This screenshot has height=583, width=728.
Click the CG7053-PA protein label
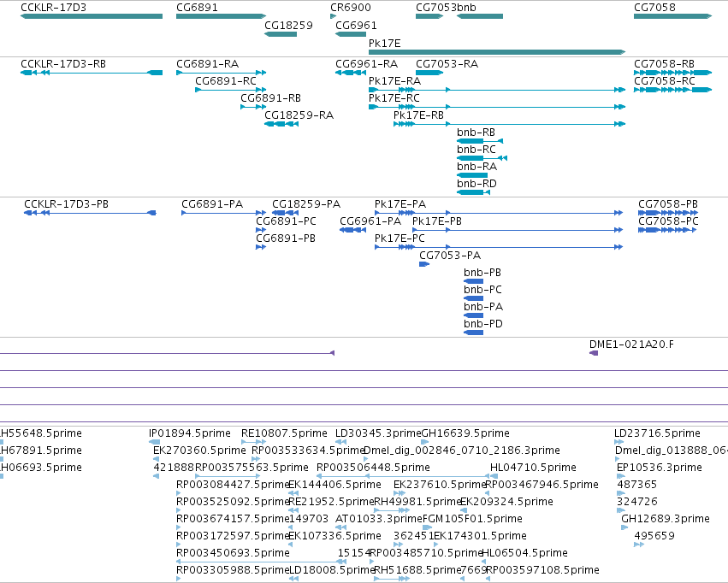[450, 256]
